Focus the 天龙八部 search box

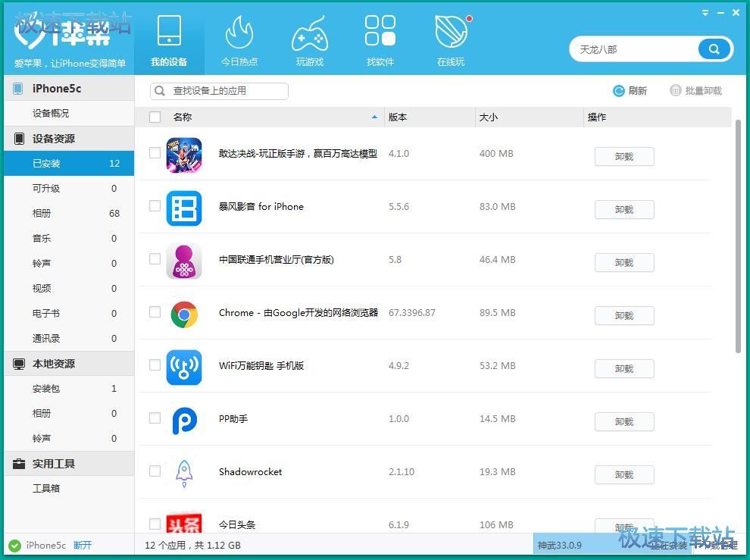pos(635,49)
